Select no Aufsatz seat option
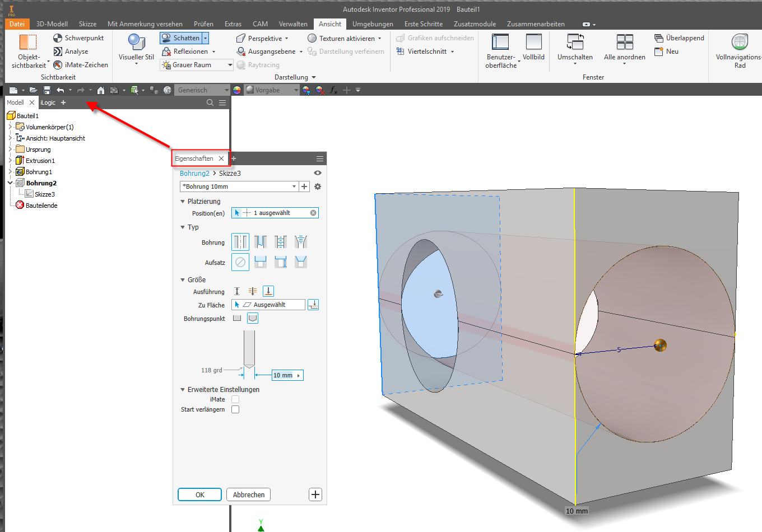Image resolution: width=762 pixels, height=532 pixels. pyautogui.click(x=240, y=262)
